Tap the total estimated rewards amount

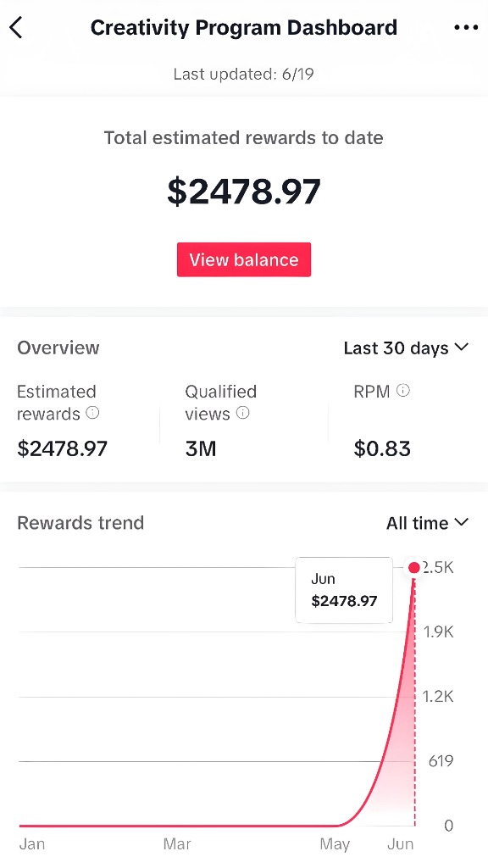(244, 192)
